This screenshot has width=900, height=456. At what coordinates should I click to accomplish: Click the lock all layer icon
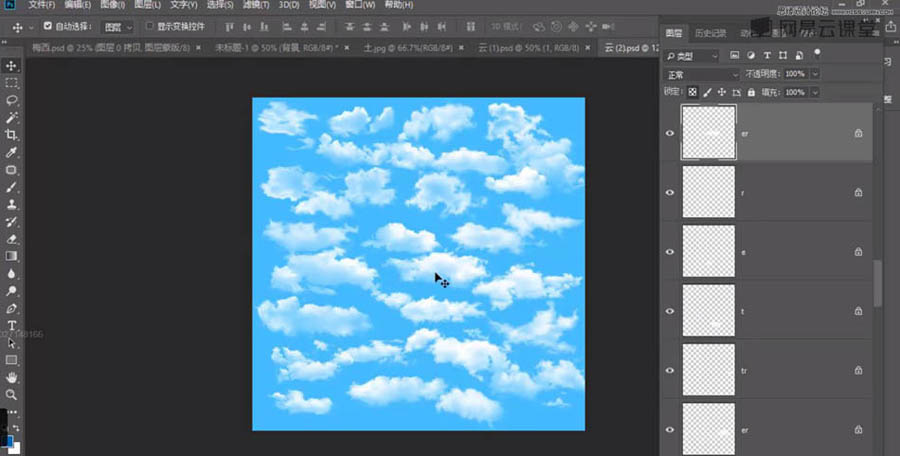point(752,92)
